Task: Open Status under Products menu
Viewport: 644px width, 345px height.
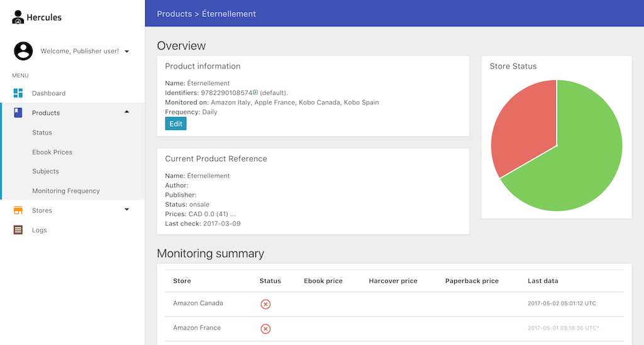Action: coord(42,133)
